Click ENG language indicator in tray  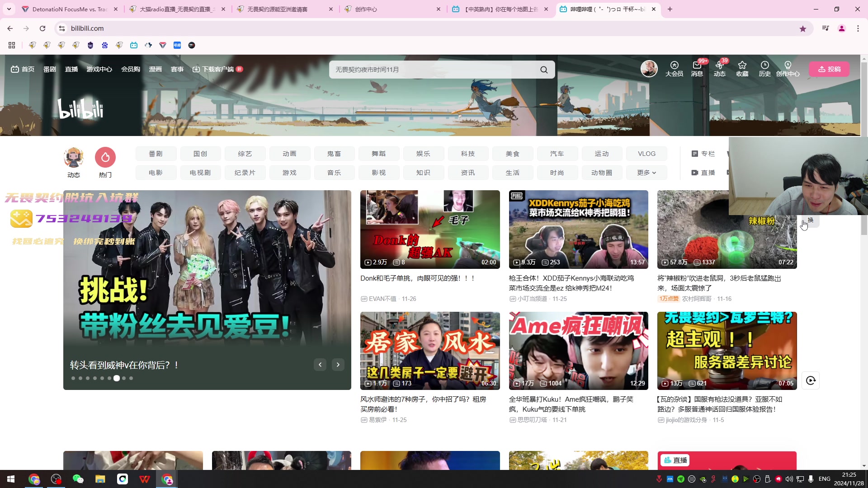[x=824, y=479]
